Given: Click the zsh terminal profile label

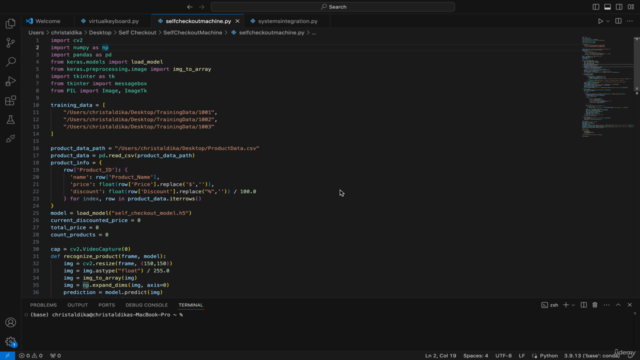Looking at the screenshot, I should tap(550, 305).
